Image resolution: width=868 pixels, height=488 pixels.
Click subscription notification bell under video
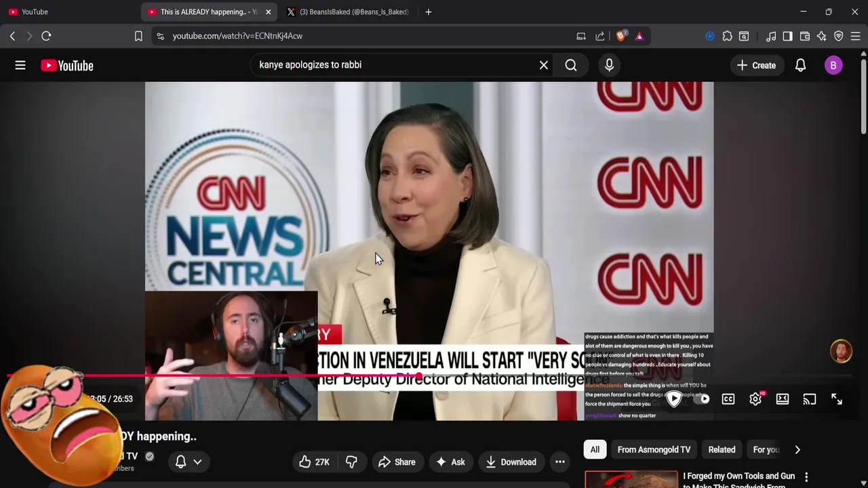tap(180, 462)
